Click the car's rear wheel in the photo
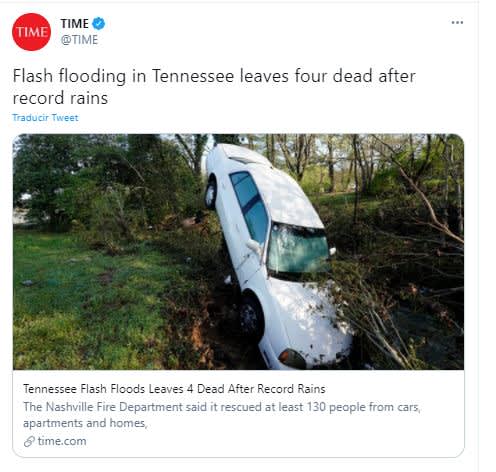 (x=211, y=194)
